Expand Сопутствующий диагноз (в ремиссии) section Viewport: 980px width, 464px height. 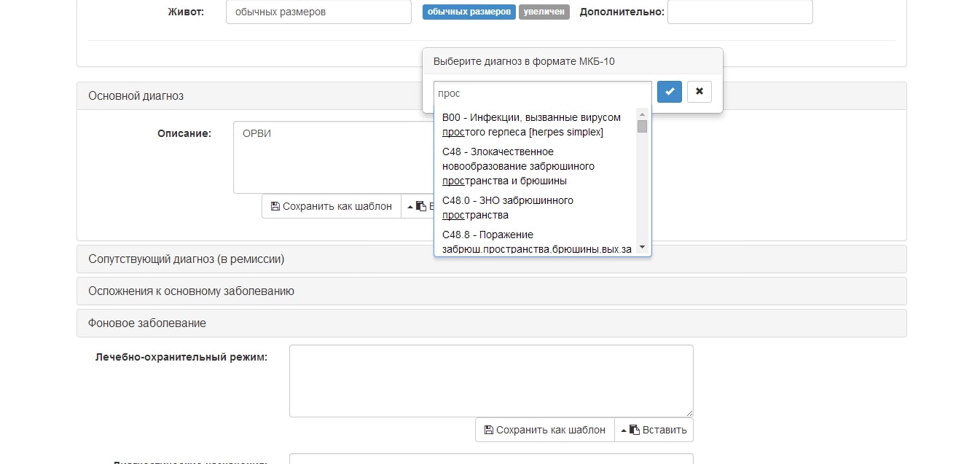pyautogui.click(x=492, y=259)
